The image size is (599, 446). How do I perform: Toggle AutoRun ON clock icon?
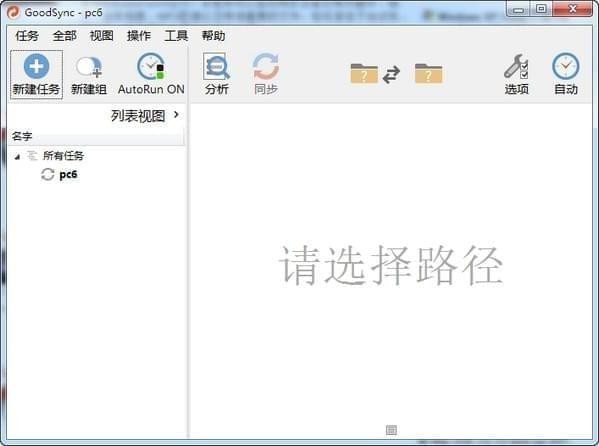(151, 66)
